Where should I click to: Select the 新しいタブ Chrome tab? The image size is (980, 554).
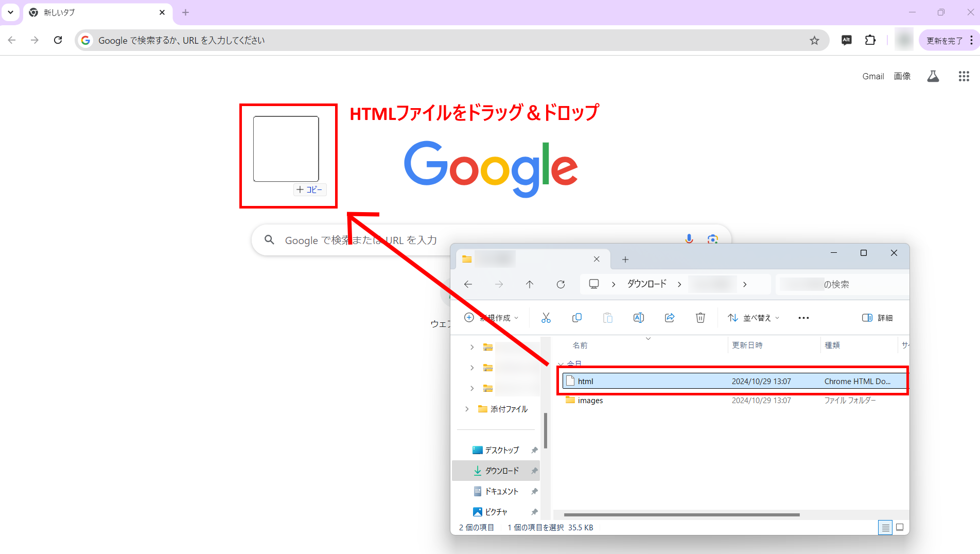(x=98, y=12)
